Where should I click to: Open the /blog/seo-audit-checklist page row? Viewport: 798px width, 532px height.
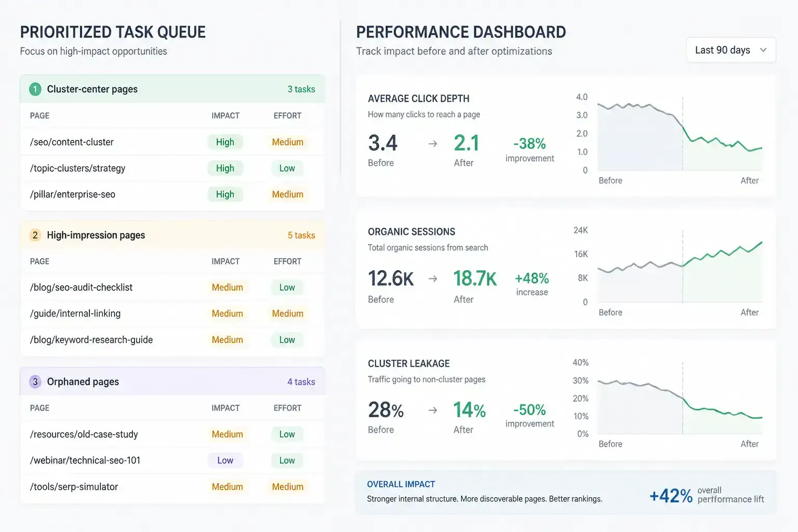click(172, 287)
